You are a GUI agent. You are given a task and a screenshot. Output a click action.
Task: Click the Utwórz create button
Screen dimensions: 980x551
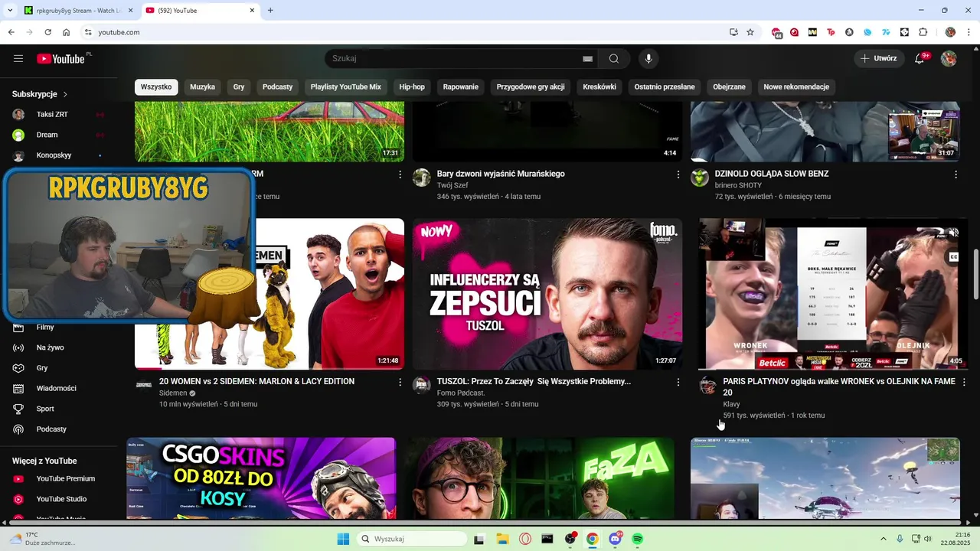(x=879, y=59)
